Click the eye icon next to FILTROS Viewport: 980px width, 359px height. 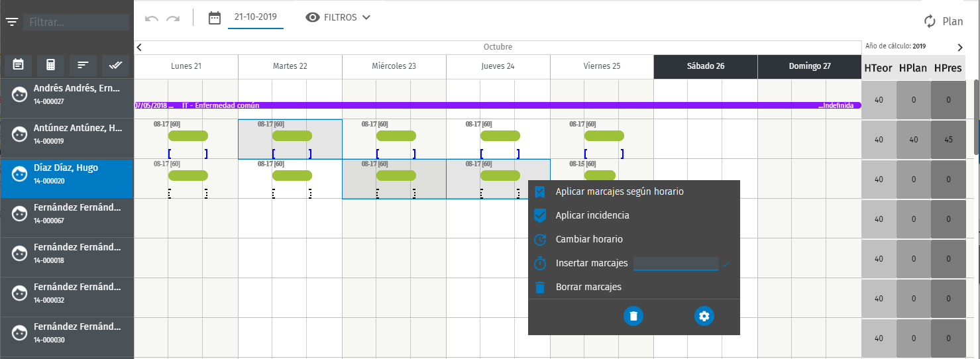pos(313,17)
